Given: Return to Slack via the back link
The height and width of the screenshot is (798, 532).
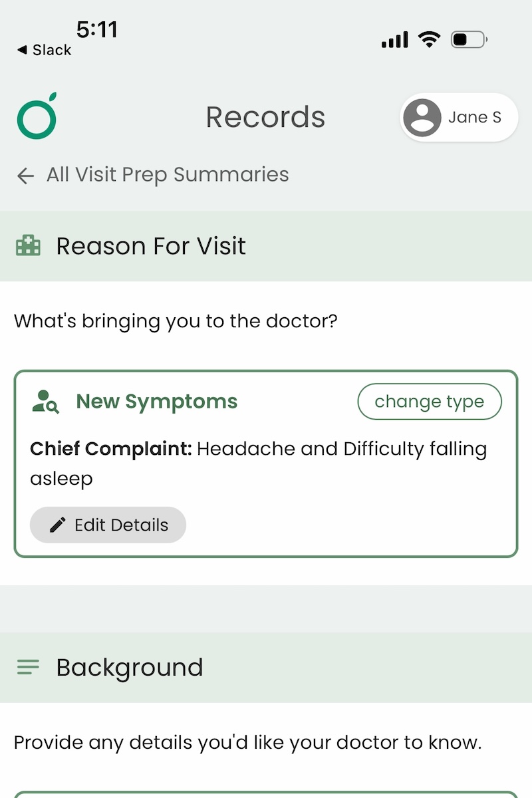Looking at the screenshot, I should point(44,50).
